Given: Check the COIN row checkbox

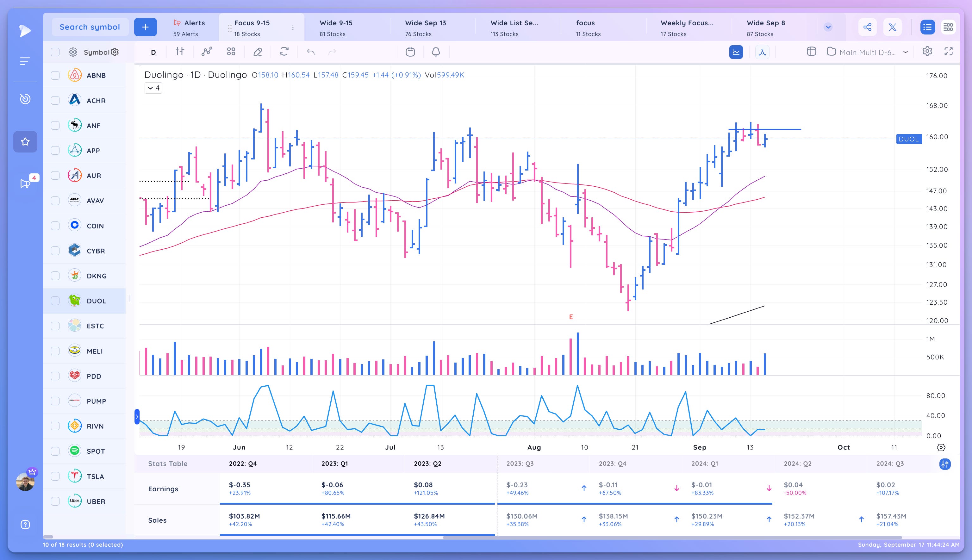Looking at the screenshot, I should (x=55, y=226).
